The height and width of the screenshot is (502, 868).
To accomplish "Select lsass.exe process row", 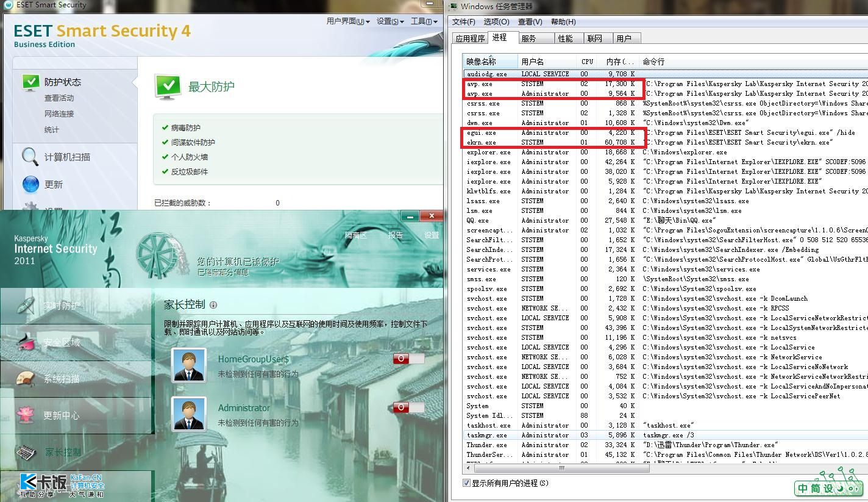I will point(664,201).
